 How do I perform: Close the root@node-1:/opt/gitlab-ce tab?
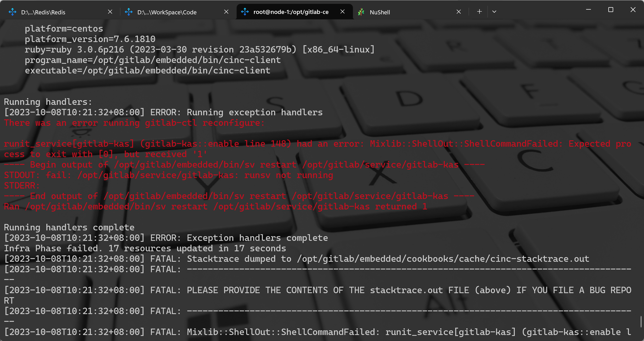[342, 11]
